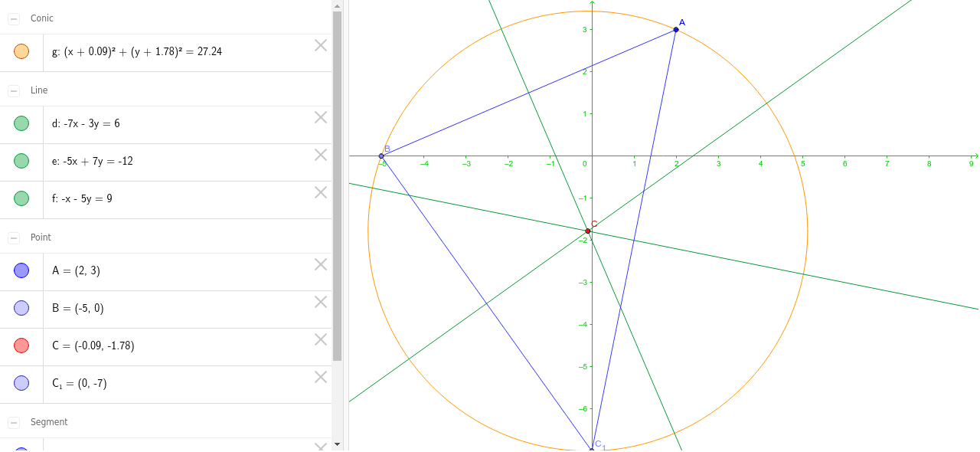Select point B on the graph
Image resolution: width=980 pixels, height=452 pixels.
click(x=381, y=156)
